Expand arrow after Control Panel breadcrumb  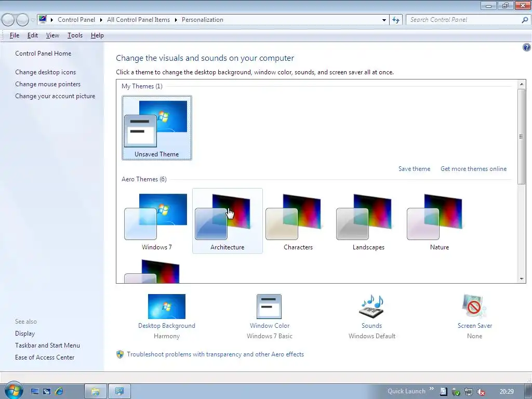(101, 20)
